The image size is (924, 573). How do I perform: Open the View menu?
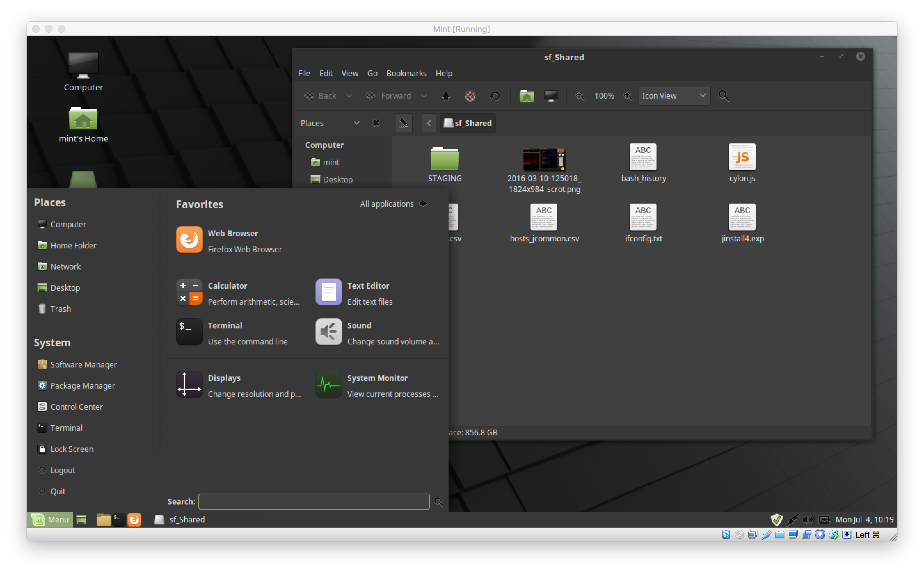point(349,74)
